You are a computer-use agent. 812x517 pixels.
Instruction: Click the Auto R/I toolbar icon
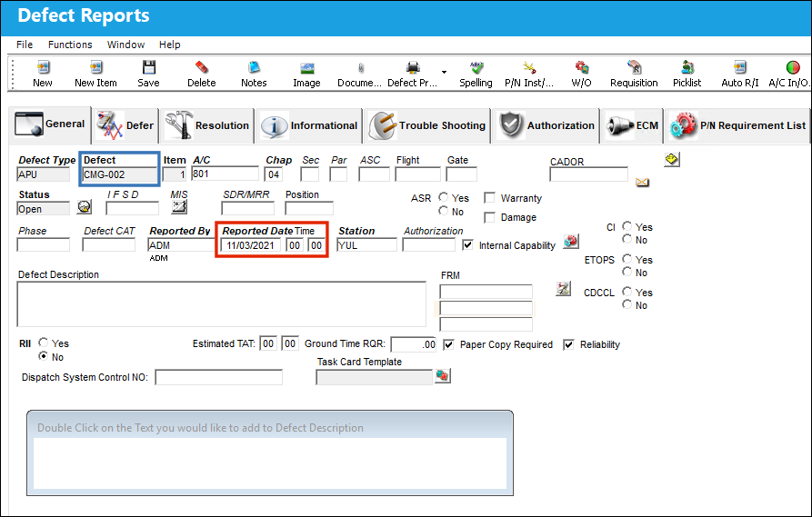point(740,68)
